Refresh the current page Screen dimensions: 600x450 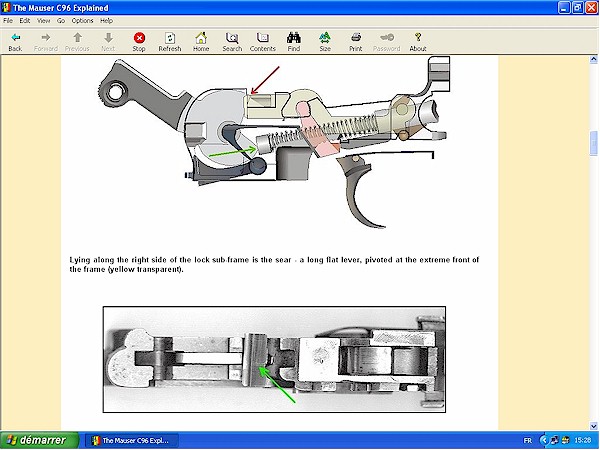click(170, 42)
